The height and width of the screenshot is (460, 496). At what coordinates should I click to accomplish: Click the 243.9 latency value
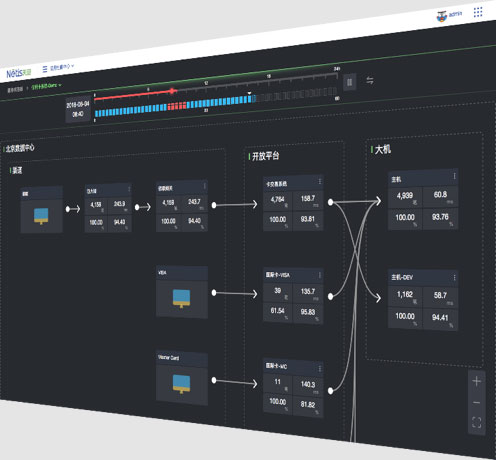pos(119,204)
